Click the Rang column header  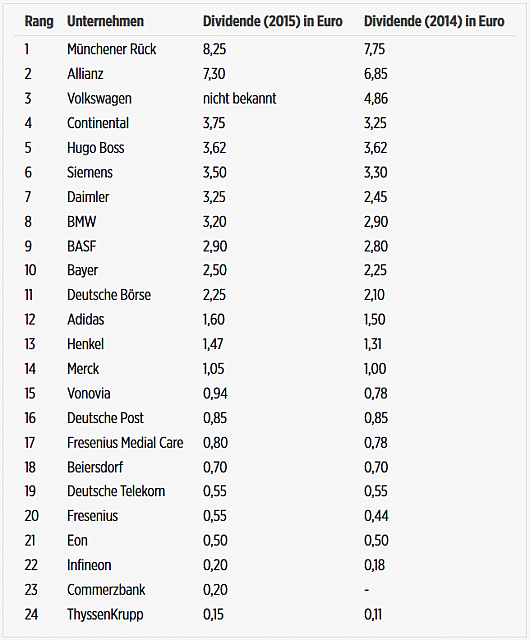click(39, 21)
